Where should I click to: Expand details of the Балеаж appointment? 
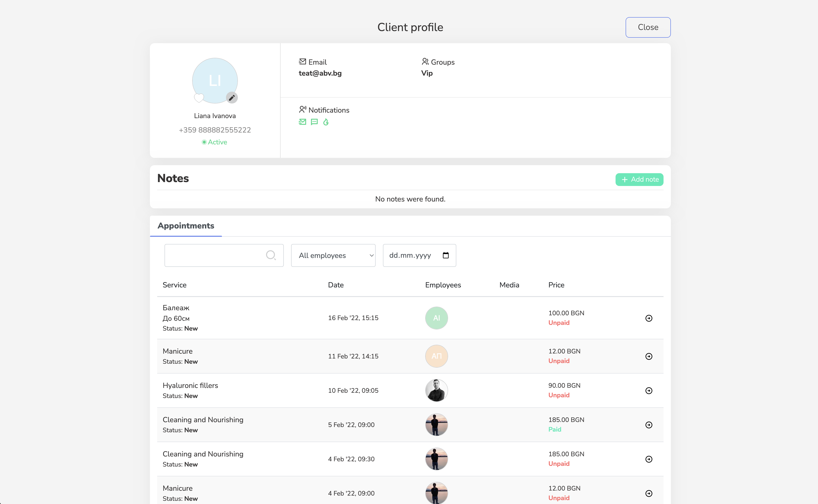[649, 318]
